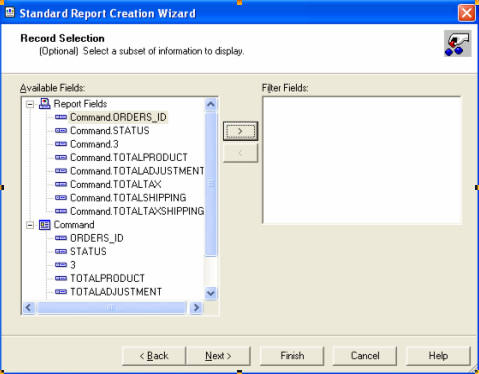
Task: Click field icon beside Command.TOTALADJUSTMENT
Action: click(61, 171)
